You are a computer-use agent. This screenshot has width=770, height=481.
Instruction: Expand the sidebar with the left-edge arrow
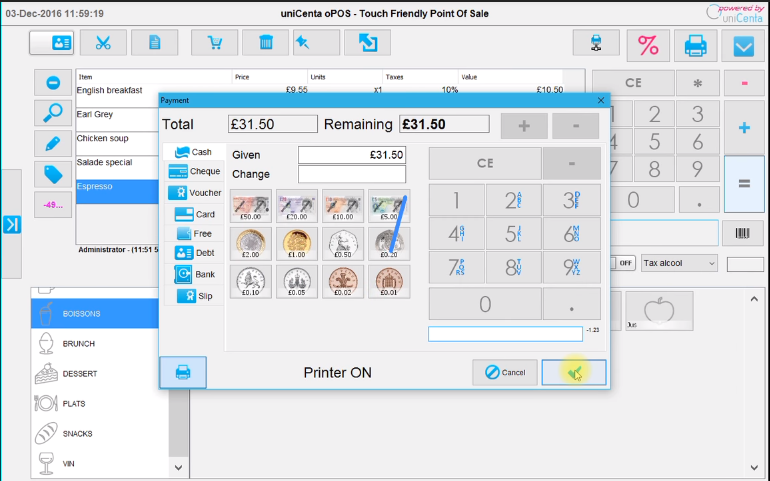coord(11,224)
